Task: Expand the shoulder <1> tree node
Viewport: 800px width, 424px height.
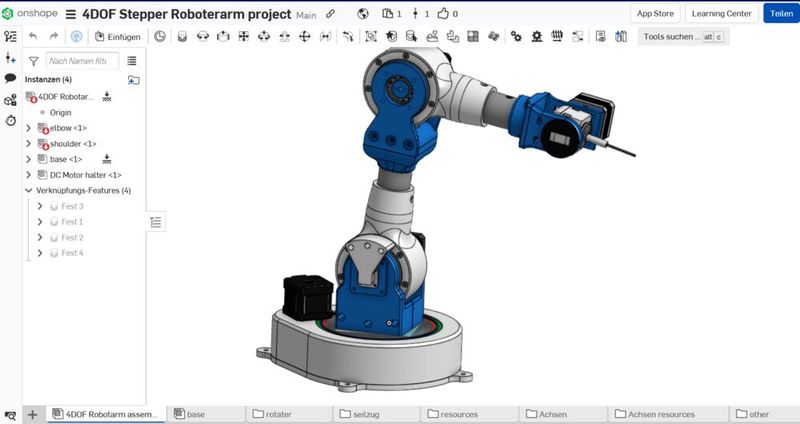Action: point(29,144)
